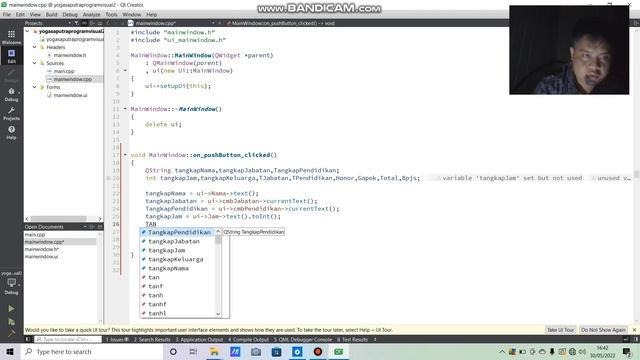Open the Tools menu
The height and width of the screenshot is (360, 640).
pos(111,14)
